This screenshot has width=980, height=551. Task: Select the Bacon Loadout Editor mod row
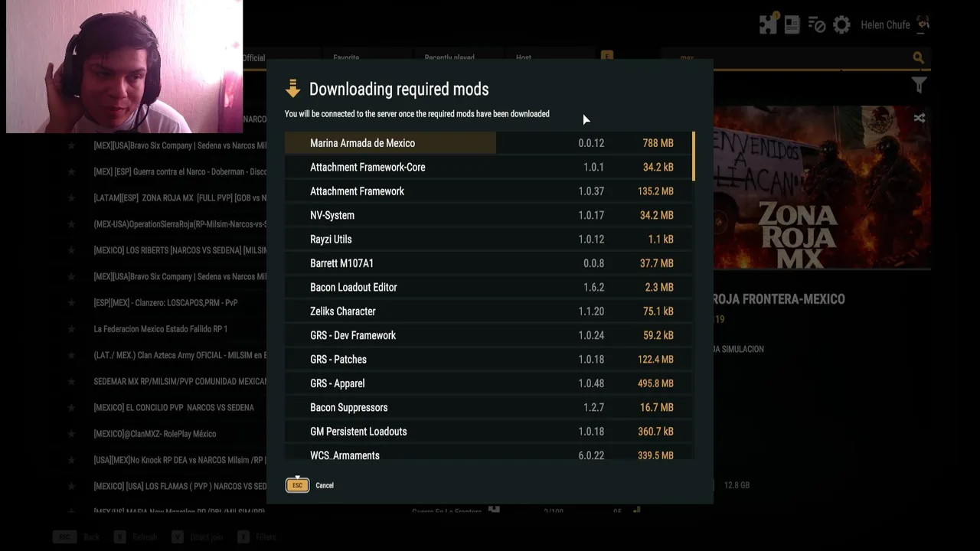point(488,287)
